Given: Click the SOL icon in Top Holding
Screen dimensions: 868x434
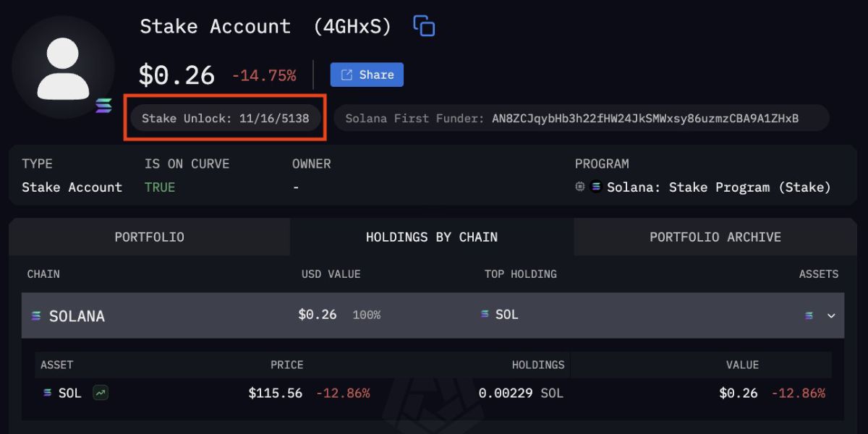Looking at the screenshot, I should tap(485, 315).
